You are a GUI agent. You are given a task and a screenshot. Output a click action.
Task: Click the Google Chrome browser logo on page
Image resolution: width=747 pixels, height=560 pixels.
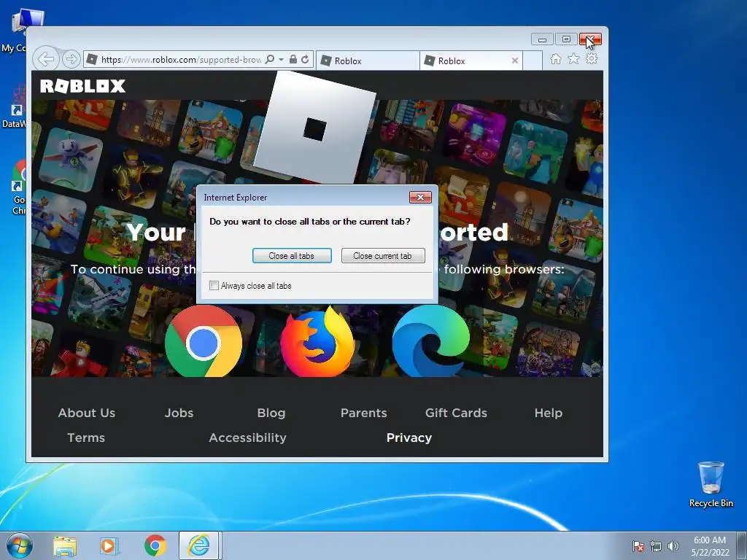(204, 341)
